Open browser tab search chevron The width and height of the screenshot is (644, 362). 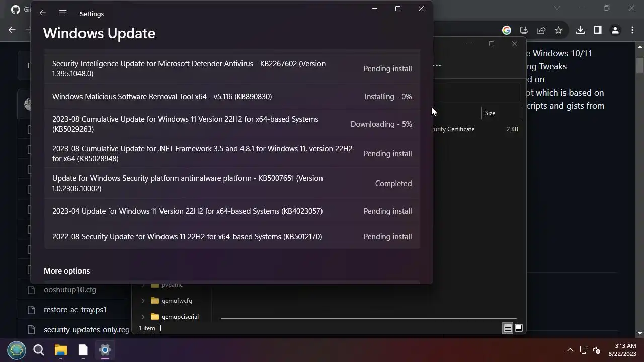(x=557, y=8)
